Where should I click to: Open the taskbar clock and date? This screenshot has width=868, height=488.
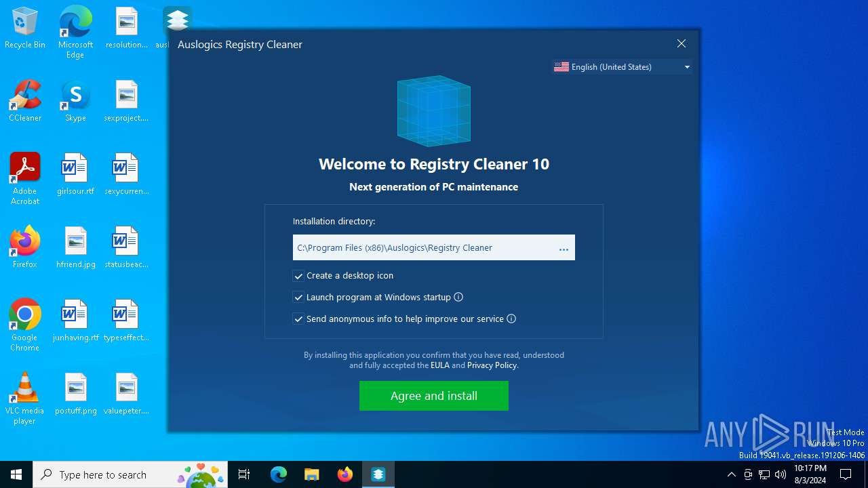pyautogui.click(x=810, y=474)
